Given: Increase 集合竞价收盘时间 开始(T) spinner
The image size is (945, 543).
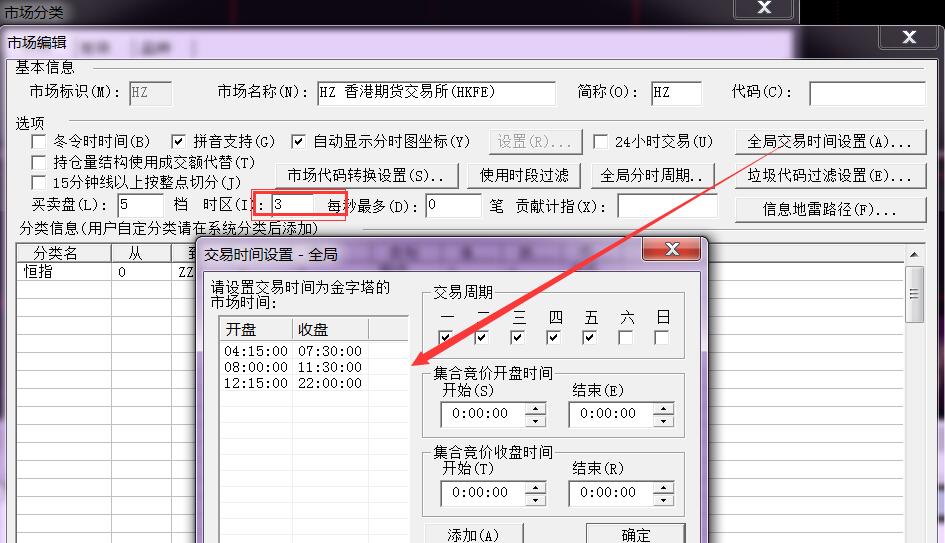Looking at the screenshot, I should (535, 487).
